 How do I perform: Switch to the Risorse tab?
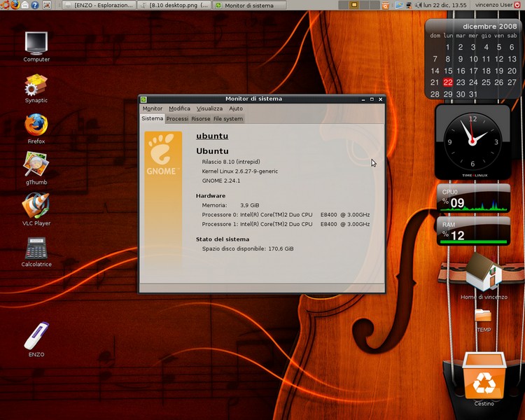click(x=201, y=119)
